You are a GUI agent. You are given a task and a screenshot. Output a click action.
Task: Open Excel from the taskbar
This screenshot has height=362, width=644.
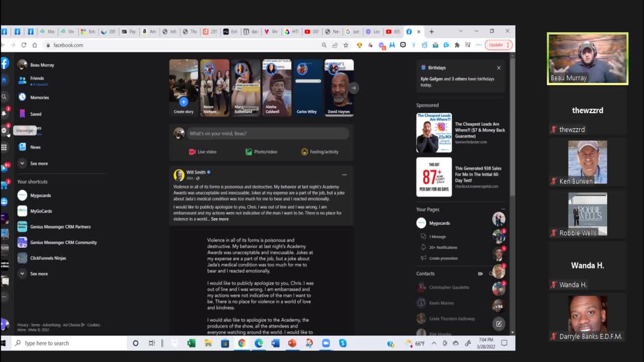(191, 343)
